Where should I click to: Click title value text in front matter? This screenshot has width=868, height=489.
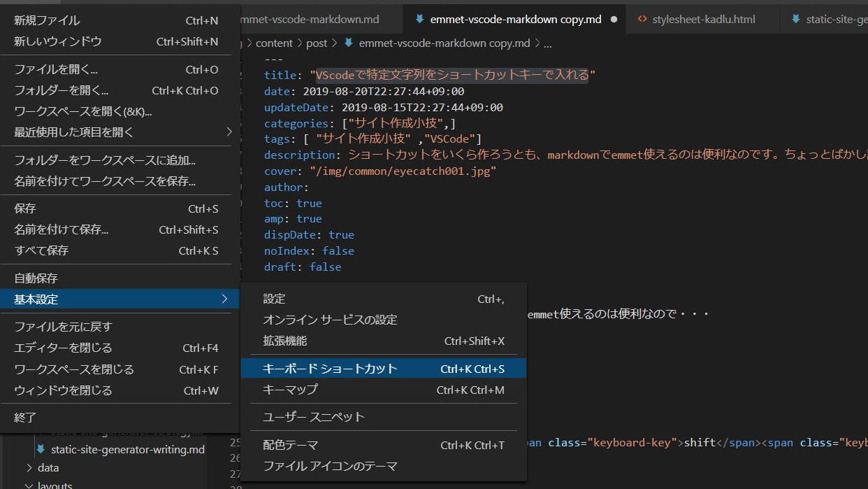point(452,75)
